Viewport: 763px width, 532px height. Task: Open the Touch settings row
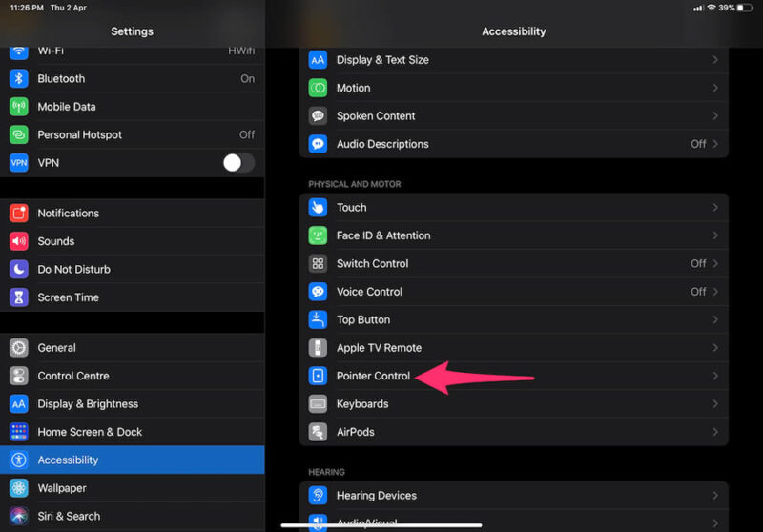(x=513, y=207)
